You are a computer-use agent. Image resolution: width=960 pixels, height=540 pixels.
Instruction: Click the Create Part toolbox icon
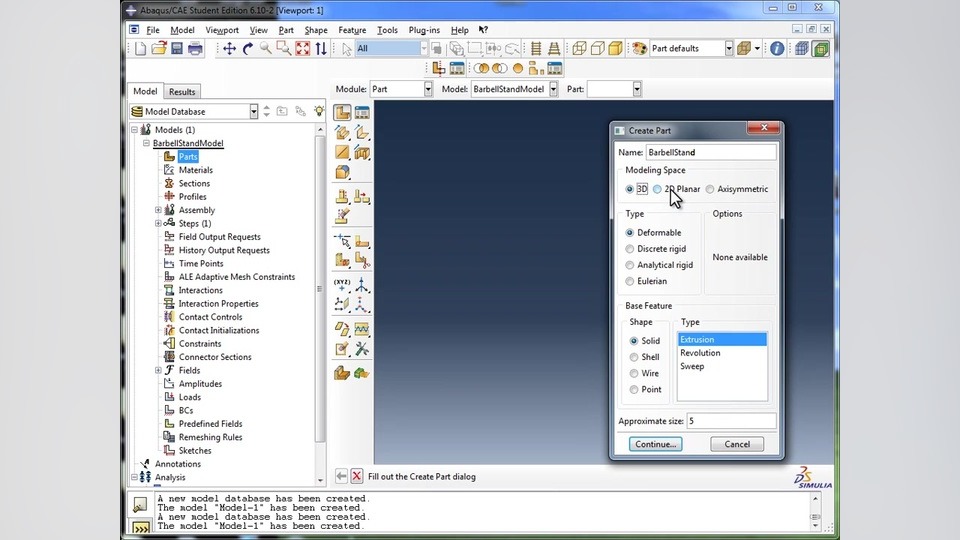click(343, 113)
